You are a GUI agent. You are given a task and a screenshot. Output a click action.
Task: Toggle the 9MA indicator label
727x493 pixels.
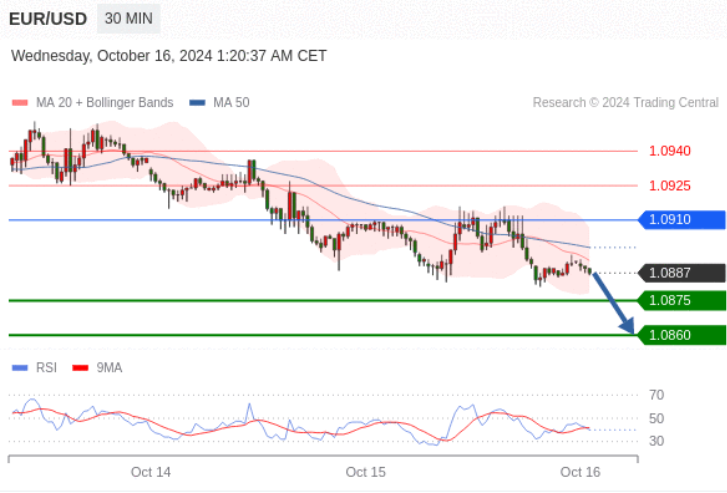109,368
